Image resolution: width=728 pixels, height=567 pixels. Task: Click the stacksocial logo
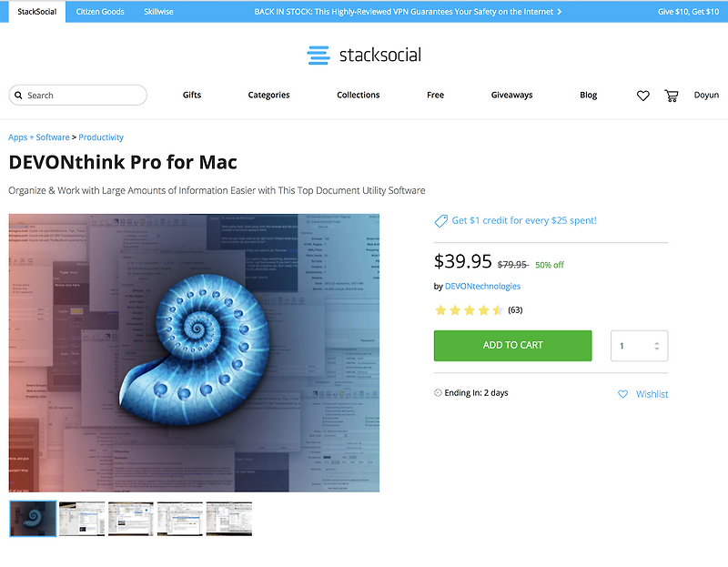(x=364, y=55)
